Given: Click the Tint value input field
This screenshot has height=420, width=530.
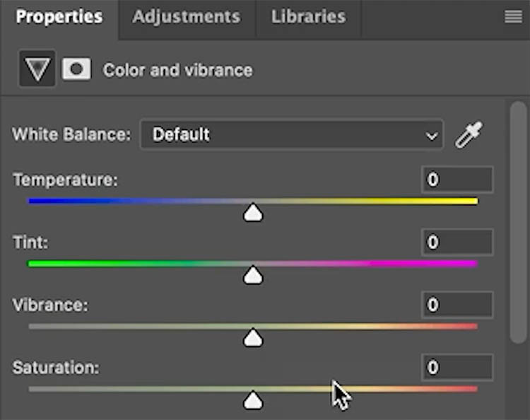Looking at the screenshot, I should (457, 243).
